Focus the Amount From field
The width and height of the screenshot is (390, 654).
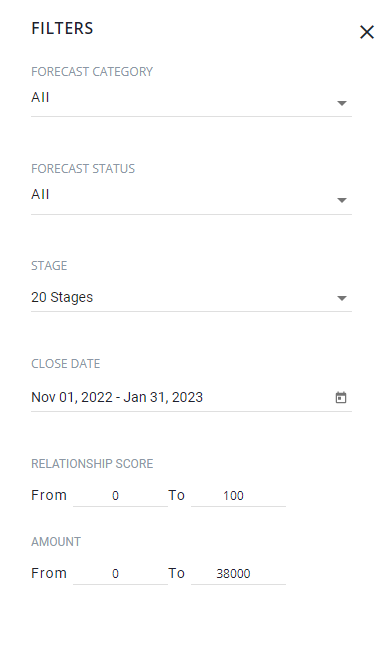click(120, 574)
